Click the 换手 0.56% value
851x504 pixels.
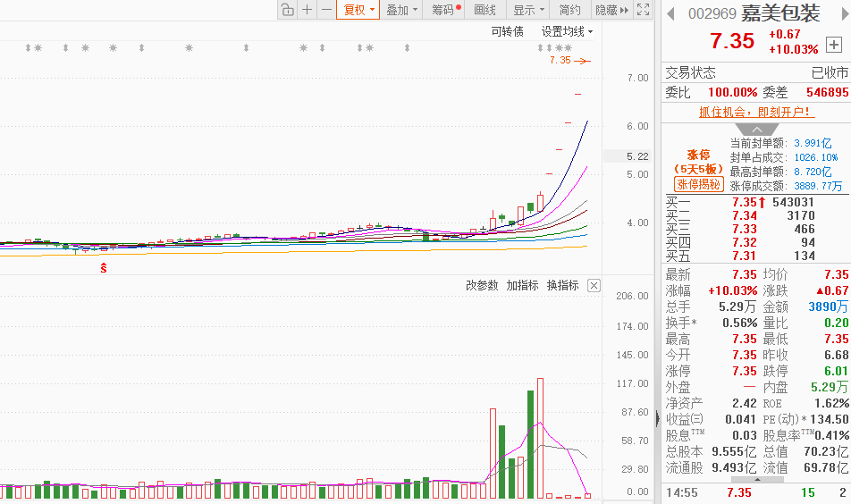click(740, 323)
